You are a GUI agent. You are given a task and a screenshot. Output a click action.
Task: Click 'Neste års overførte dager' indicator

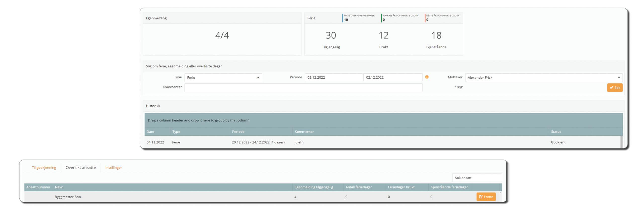[x=442, y=18]
